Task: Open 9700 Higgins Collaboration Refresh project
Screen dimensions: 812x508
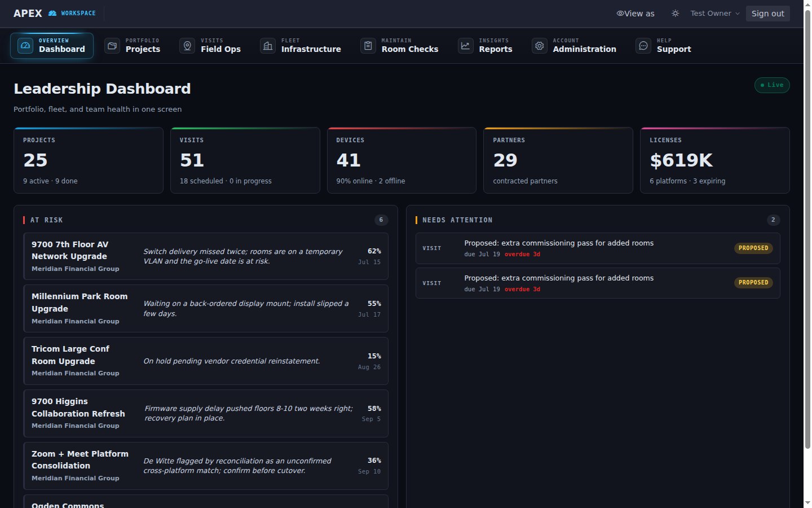Action: pos(206,414)
